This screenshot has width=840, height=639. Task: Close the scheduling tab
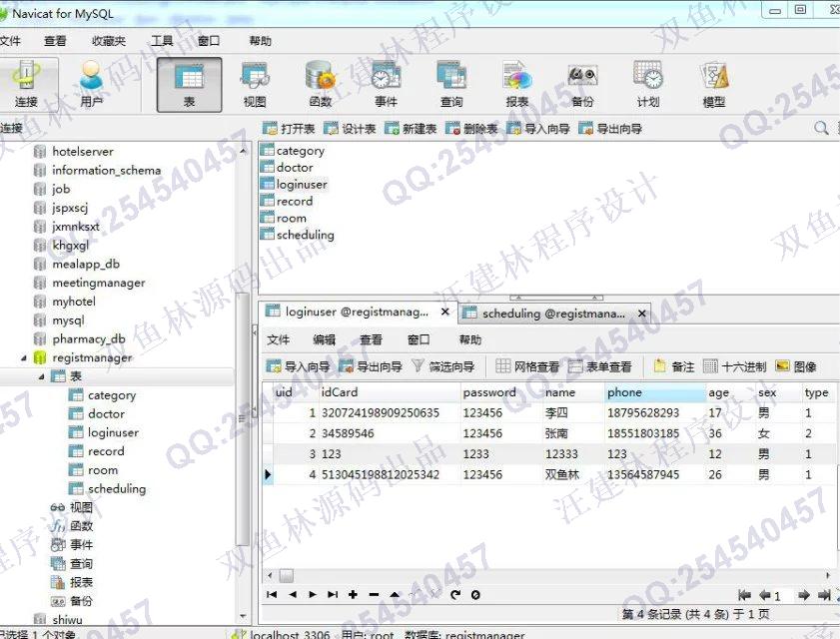[642, 314]
